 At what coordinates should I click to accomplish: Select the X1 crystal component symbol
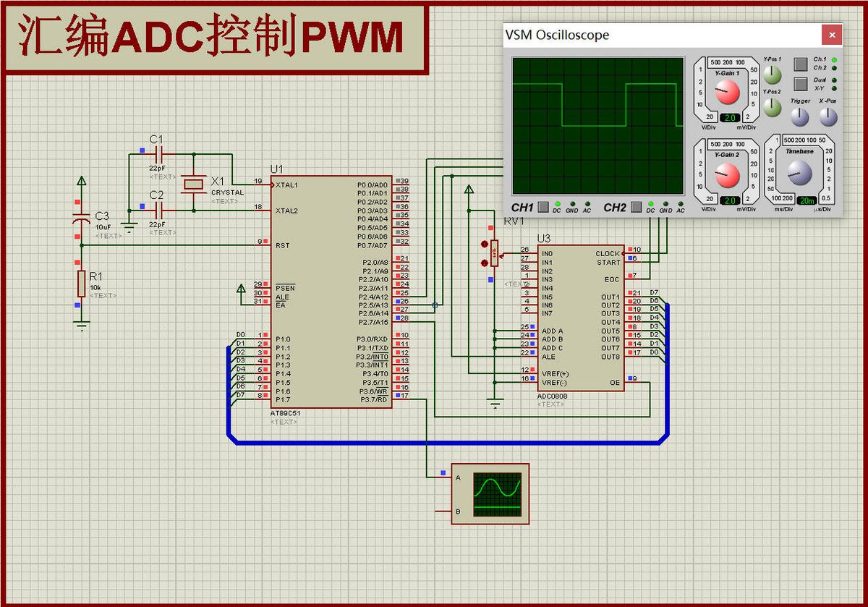[194, 184]
